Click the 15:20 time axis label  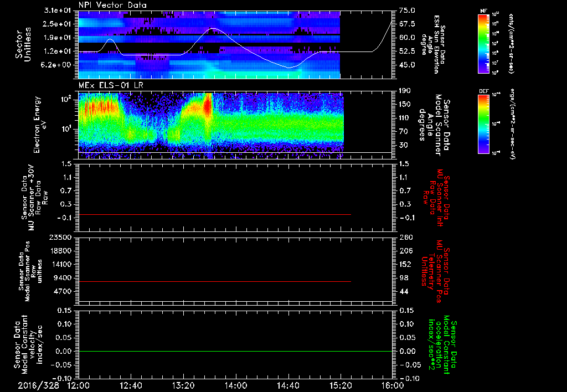[341, 385]
